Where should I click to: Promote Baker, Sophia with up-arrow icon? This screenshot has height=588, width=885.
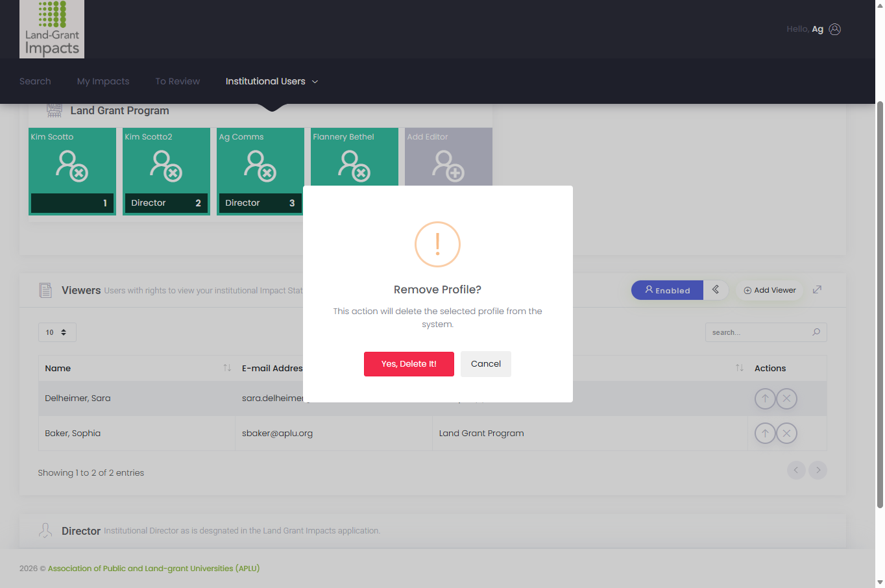coord(765,433)
